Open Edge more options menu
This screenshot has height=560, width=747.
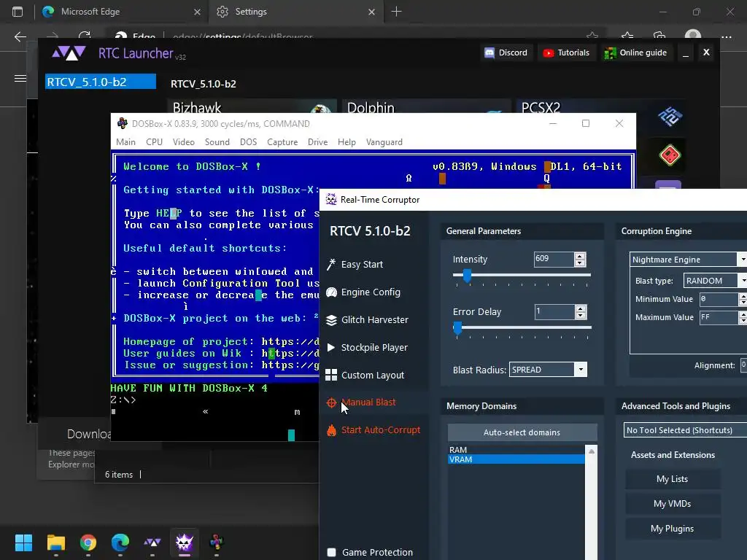pos(726,36)
